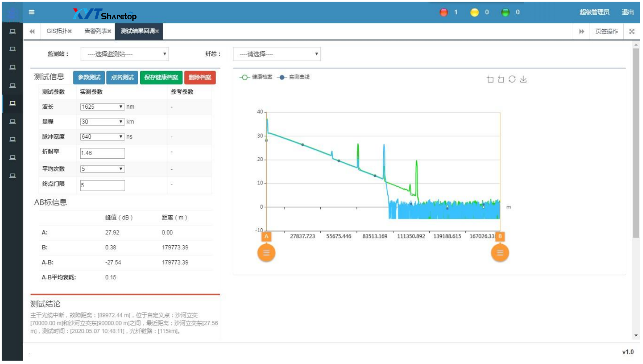643x364 pixels.
Task: Click the red alarm indicator
Action: click(x=444, y=13)
